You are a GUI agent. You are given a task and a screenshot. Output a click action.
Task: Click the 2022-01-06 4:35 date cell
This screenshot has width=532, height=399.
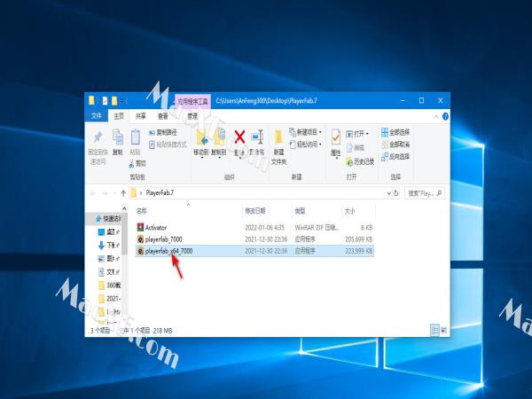264,227
